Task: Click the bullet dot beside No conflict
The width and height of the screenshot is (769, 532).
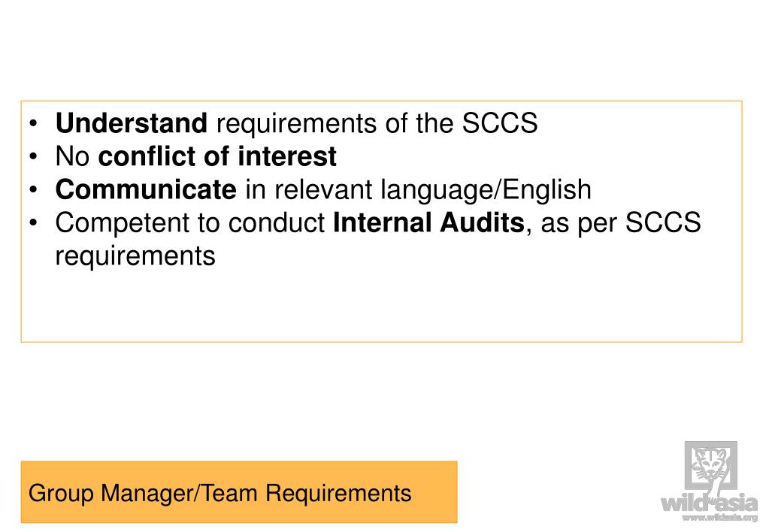Action: (33, 156)
